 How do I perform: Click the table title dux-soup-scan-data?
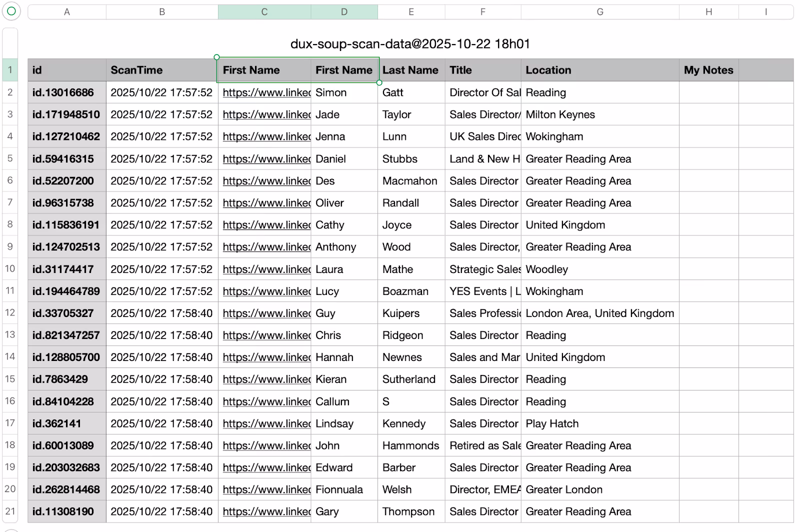(410, 44)
